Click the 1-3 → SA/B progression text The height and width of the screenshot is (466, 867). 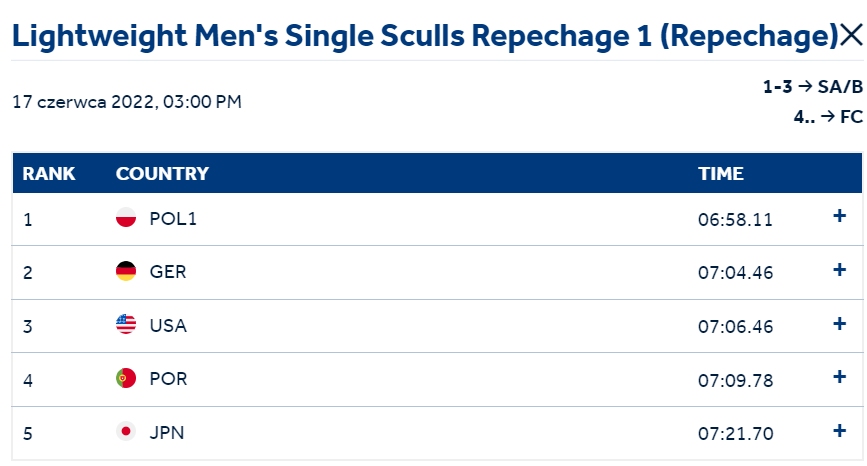813,87
